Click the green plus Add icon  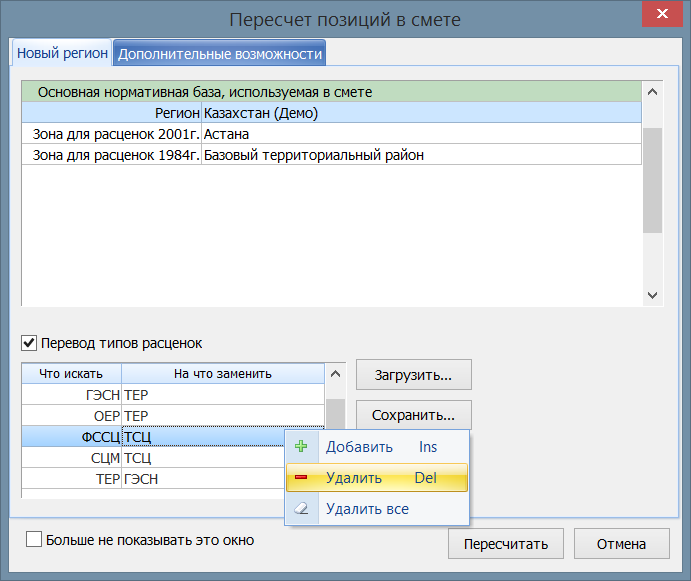pos(302,447)
